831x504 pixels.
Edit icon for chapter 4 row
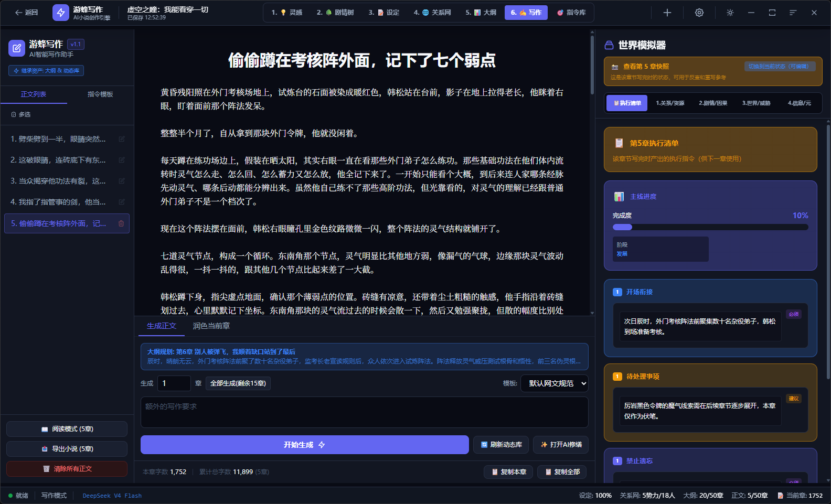coord(122,202)
